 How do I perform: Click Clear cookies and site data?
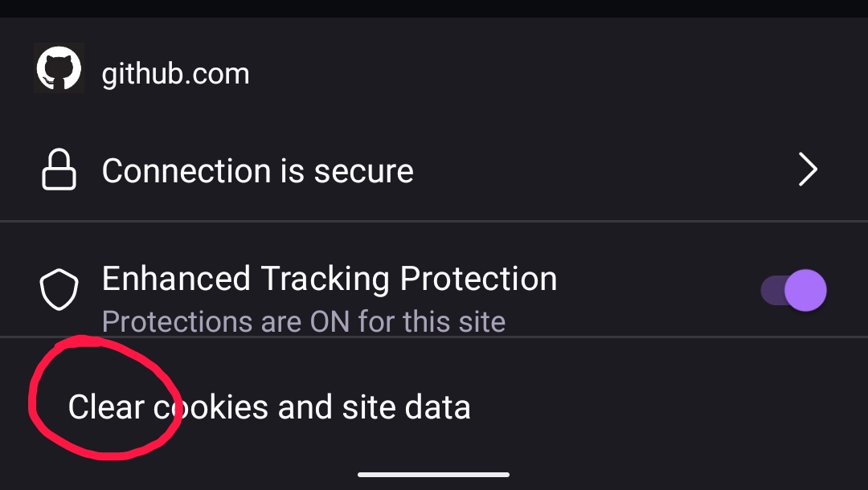tap(270, 406)
